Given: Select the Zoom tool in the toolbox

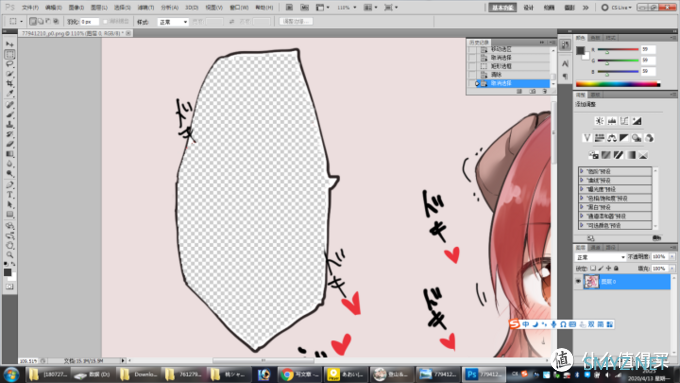Looking at the screenshot, I should point(10,255).
